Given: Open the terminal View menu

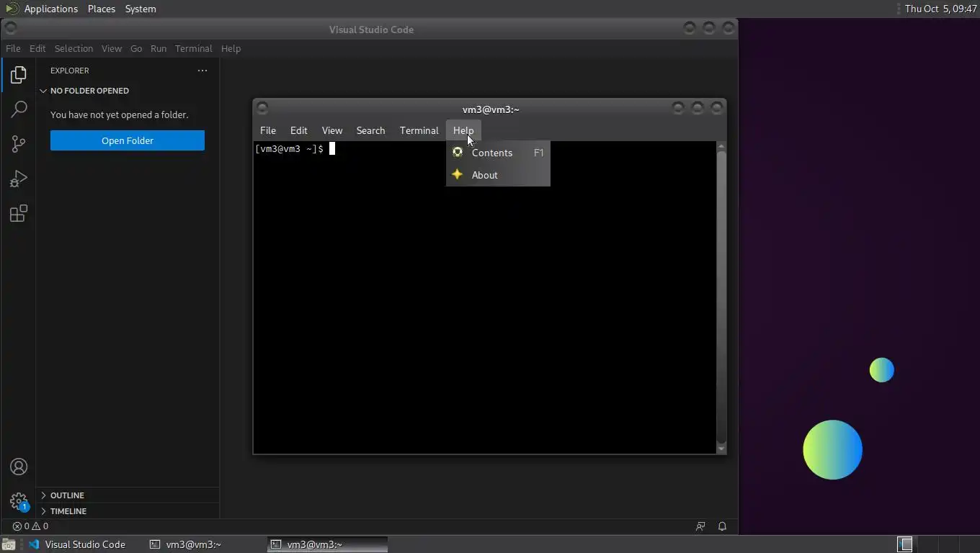Looking at the screenshot, I should click(x=331, y=130).
